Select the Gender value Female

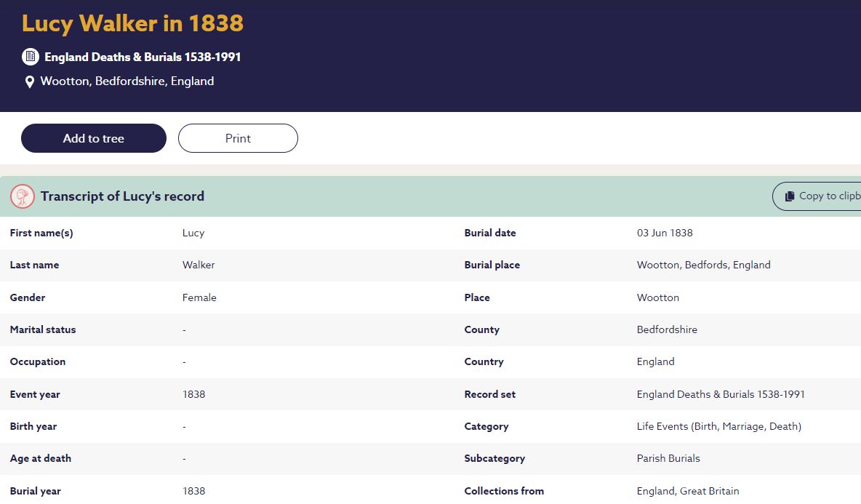199,297
